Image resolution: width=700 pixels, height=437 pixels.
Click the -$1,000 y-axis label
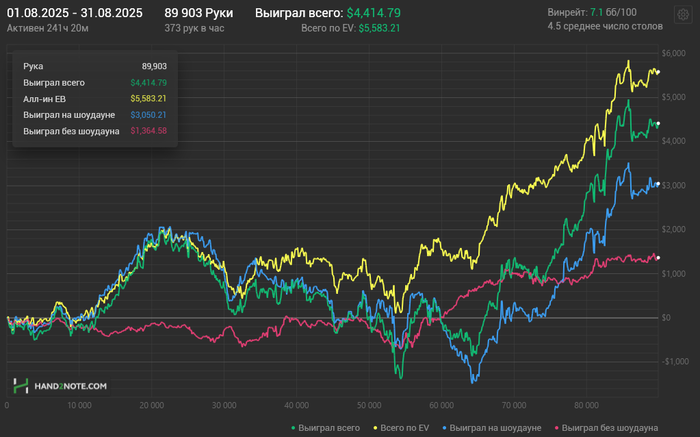click(675, 362)
